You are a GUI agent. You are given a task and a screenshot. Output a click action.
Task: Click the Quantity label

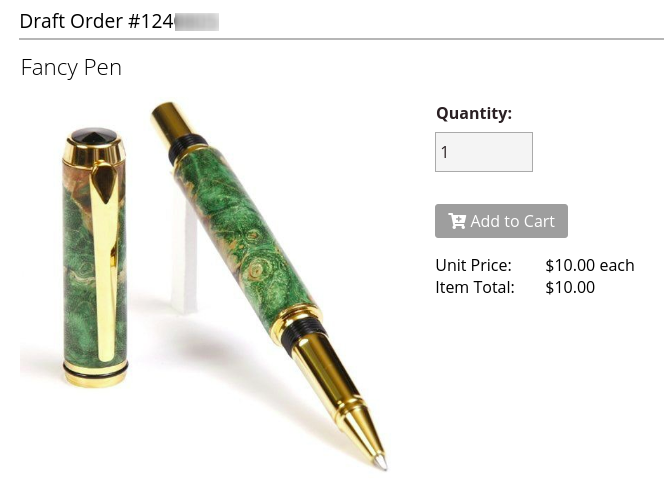click(x=474, y=114)
